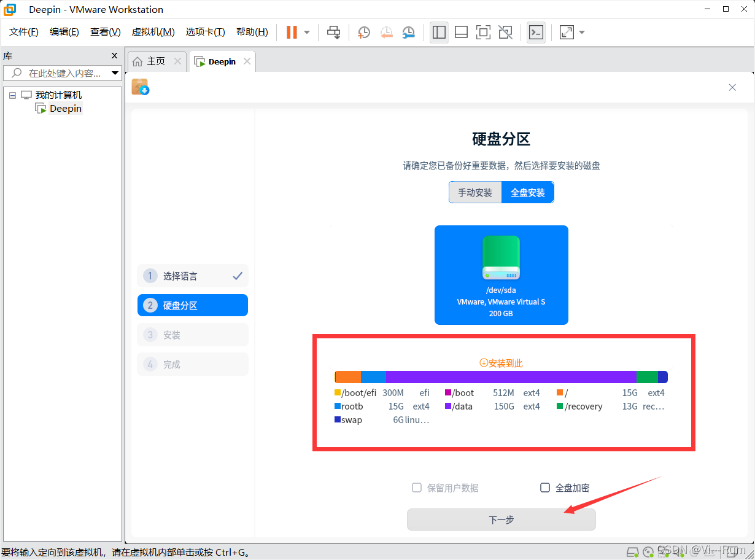755x560 pixels.
Task: Select the Deepin VM in library tree
Action: [x=66, y=109]
